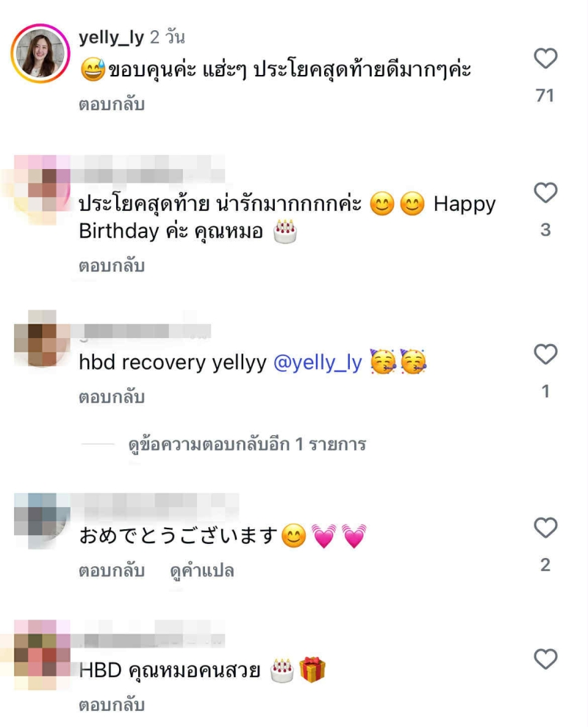Viewport: 588px width, 727px height.
Task: Open blurred avatar of 'hbd recovery' commenter
Action: (x=42, y=338)
